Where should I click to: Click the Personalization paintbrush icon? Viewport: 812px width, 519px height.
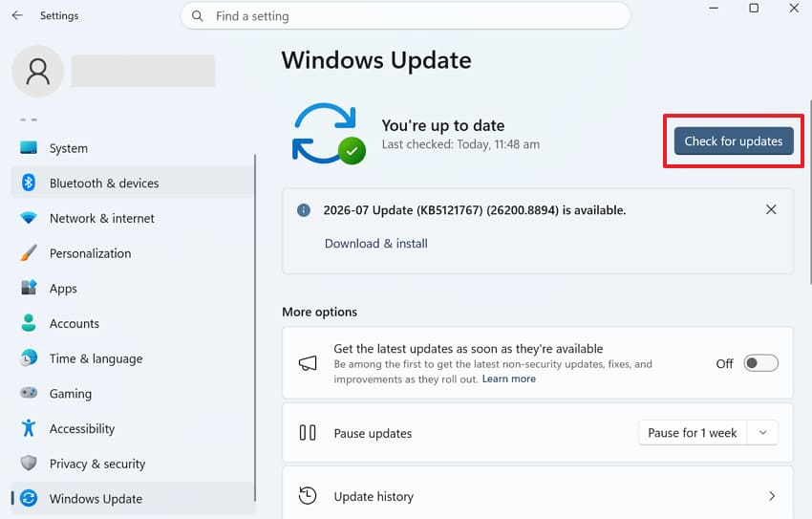click(29, 252)
